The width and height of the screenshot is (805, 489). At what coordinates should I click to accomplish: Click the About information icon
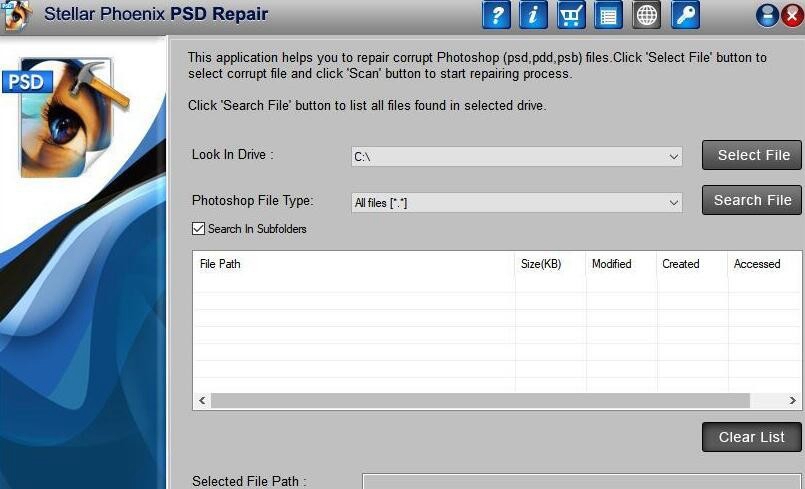click(x=533, y=15)
